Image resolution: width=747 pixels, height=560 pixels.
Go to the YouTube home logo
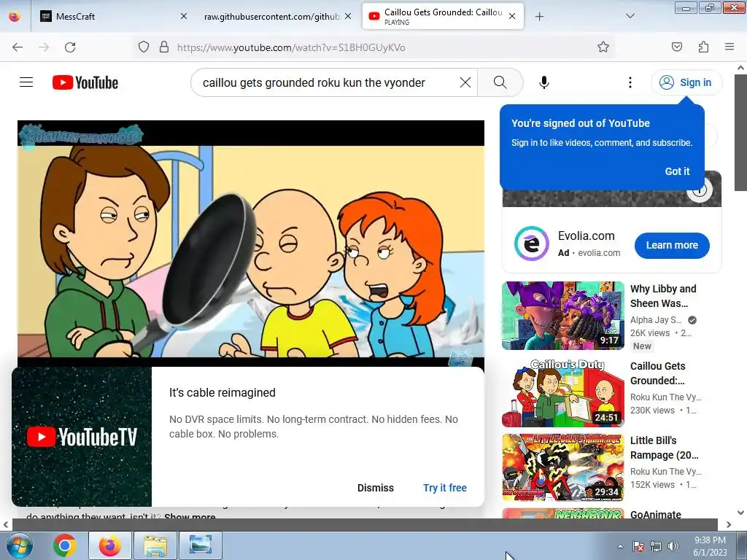(85, 82)
